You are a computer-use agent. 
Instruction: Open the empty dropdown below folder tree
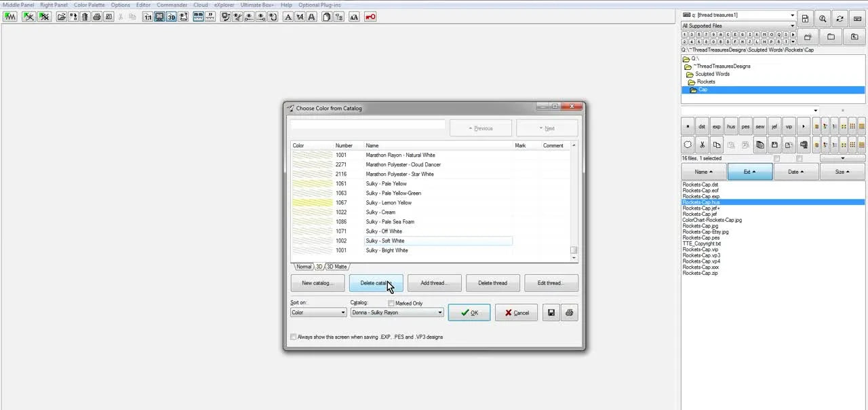pyautogui.click(x=750, y=110)
